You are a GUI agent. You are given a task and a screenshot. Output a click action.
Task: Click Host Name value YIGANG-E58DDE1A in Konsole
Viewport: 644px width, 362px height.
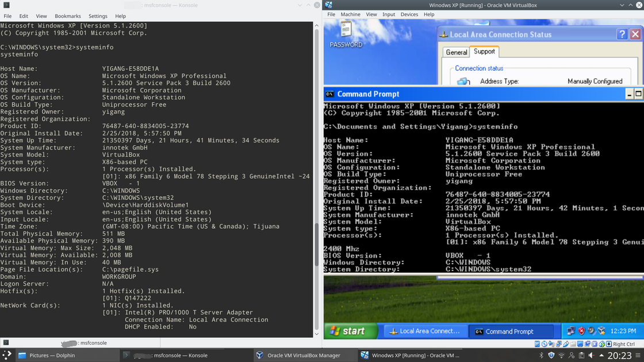tap(130, 68)
